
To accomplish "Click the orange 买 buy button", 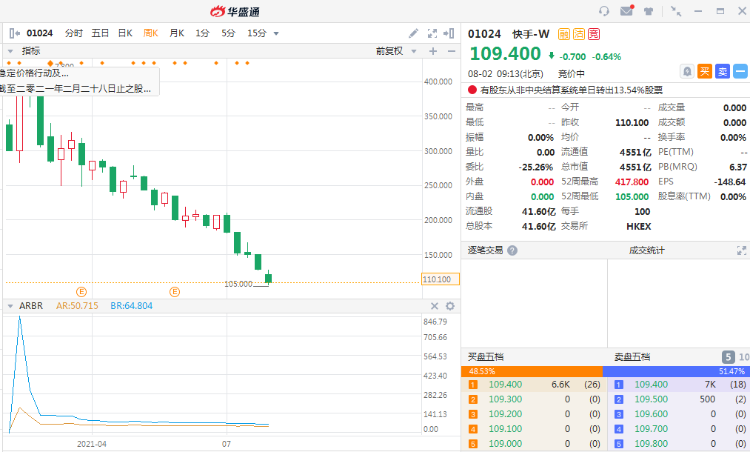I will (x=705, y=71).
